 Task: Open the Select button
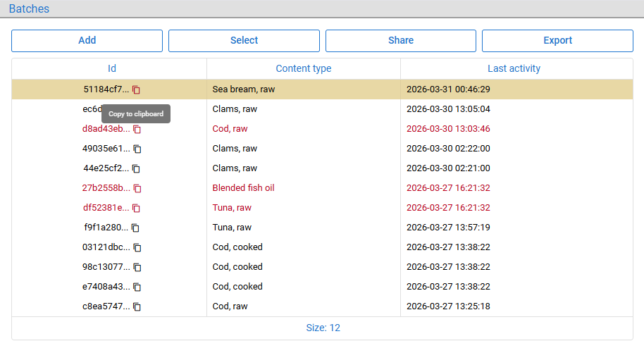244,41
